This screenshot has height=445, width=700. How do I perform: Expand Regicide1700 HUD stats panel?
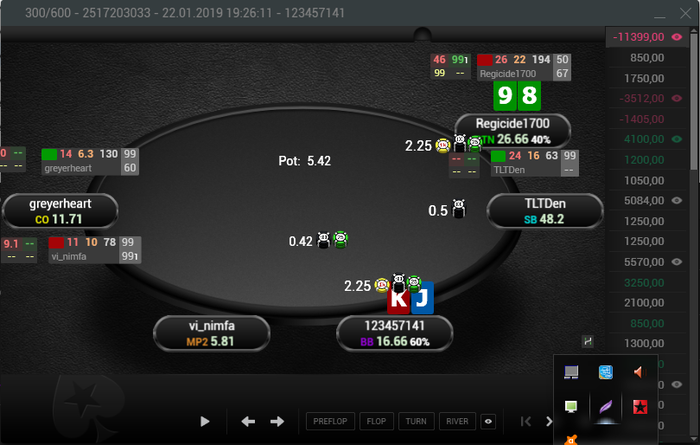pos(524,67)
